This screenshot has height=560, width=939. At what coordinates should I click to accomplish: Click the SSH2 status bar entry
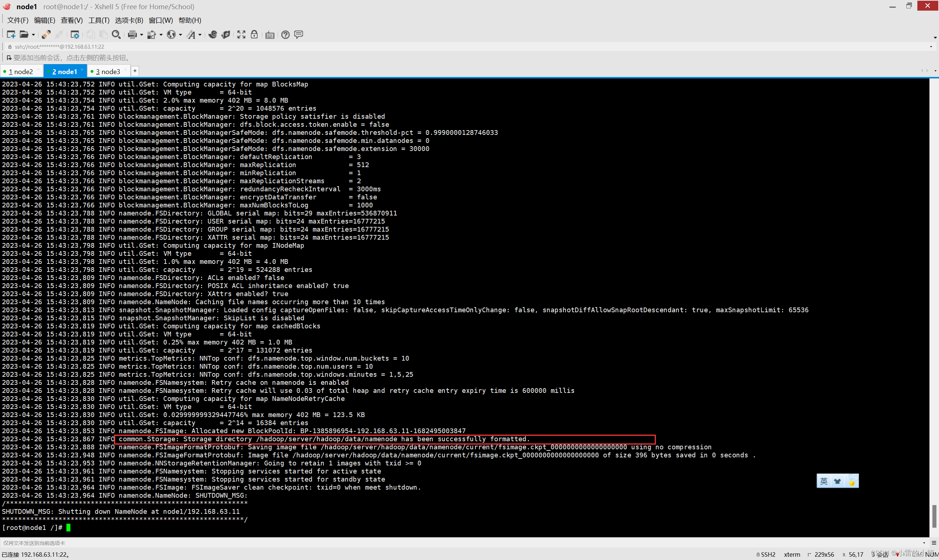click(x=766, y=555)
